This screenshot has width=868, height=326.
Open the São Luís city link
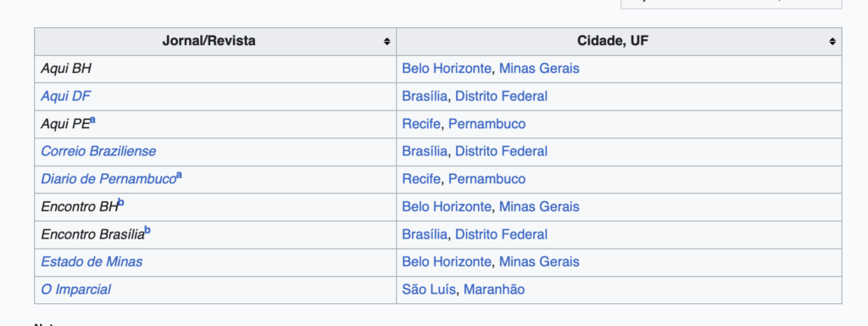click(428, 289)
